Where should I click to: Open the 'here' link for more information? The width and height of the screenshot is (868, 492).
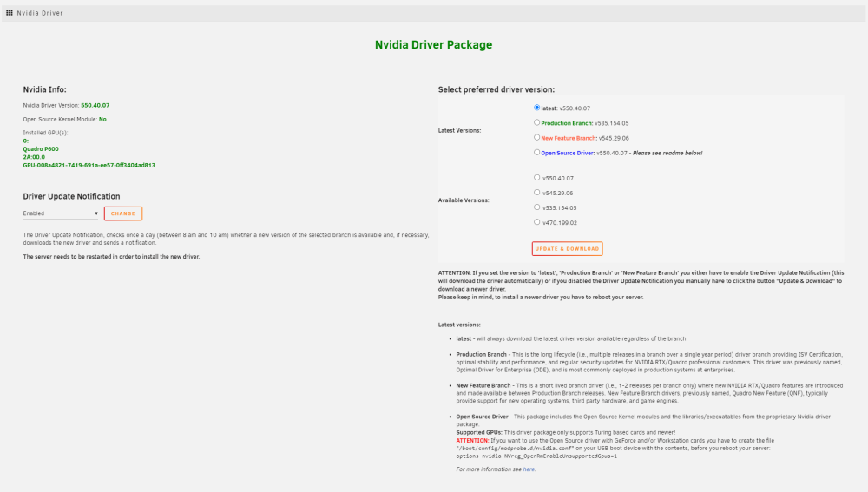(x=529, y=469)
